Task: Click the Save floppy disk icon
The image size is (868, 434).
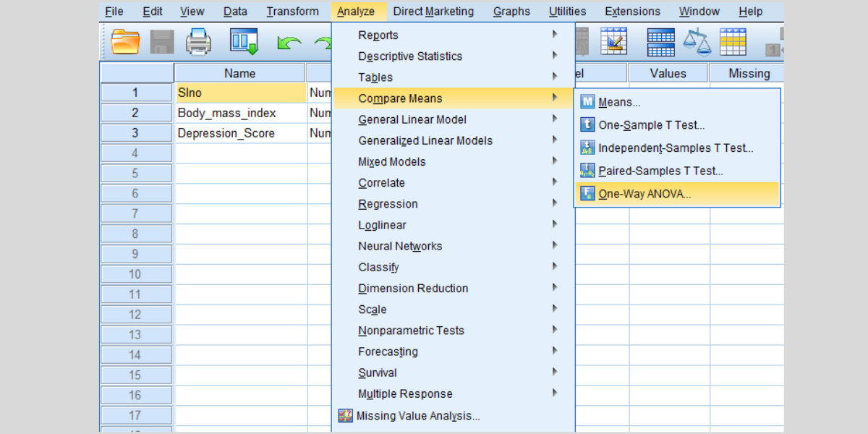Action: pos(162,41)
